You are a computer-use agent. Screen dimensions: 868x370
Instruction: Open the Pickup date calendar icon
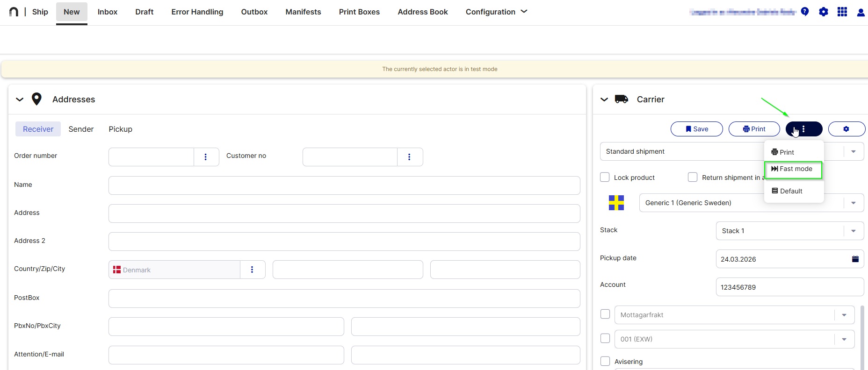coord(855,259)
